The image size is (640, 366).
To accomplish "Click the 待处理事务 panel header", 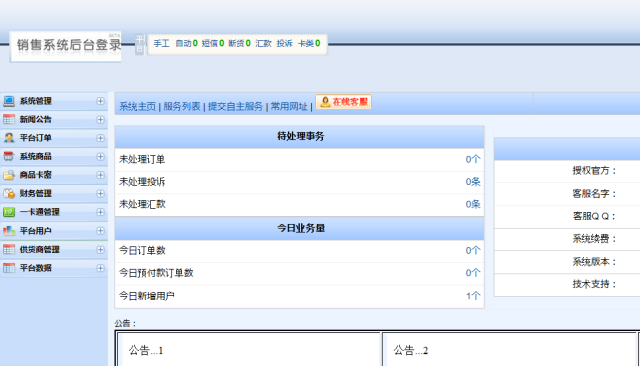I will [300, 137].
